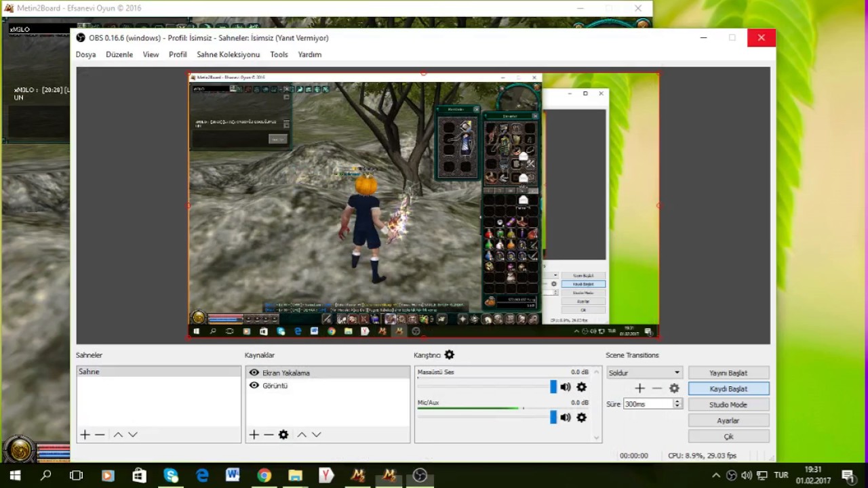Click Kaydı Başlat button
The width and height of the screenshot is (868, 488).
pyautogui.click(x=728, y=389)
